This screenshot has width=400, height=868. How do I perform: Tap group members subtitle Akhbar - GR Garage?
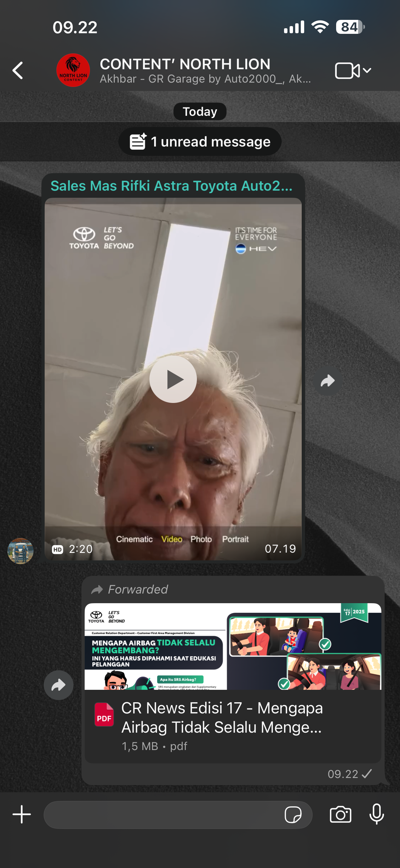tap(205, 79)
